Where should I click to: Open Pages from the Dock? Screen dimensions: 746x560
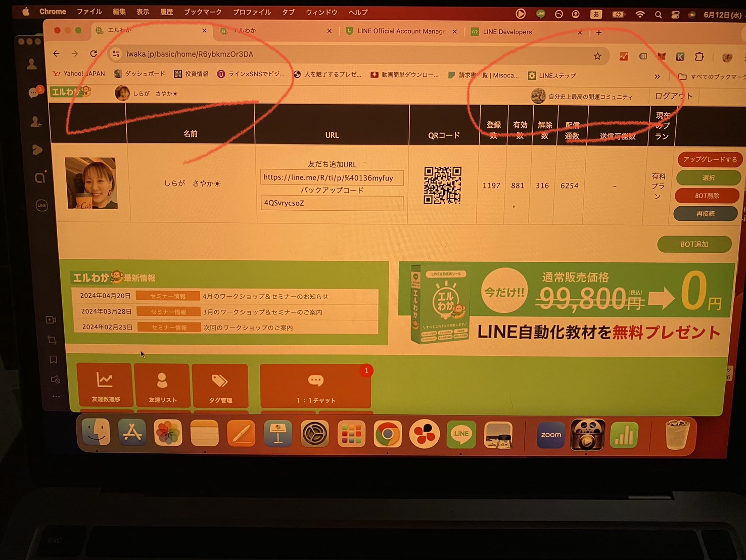[241, 434]
